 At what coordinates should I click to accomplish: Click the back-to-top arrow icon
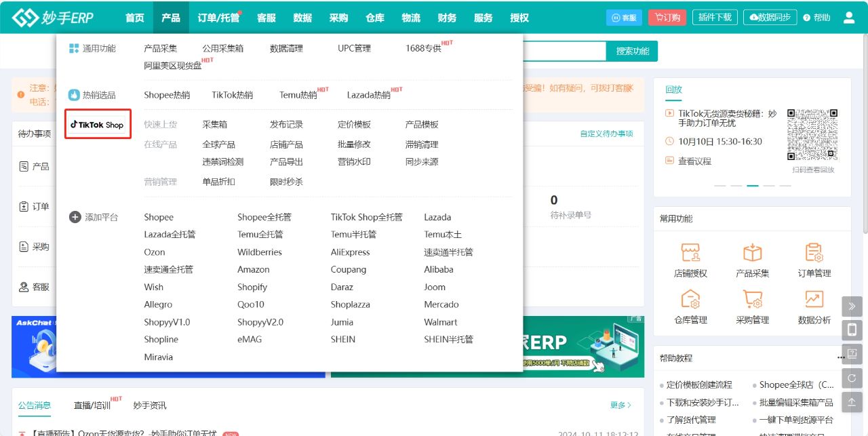point(852,401)
